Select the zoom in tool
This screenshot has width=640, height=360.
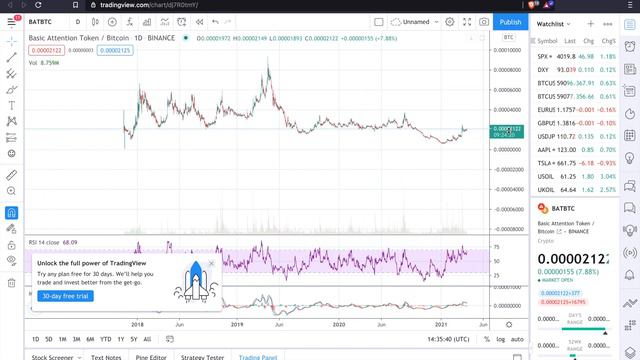click(11, 191)
